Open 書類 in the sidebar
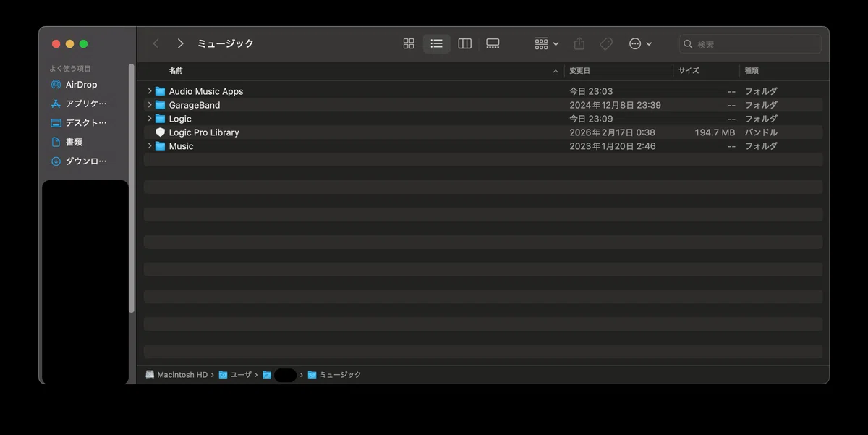This screenshot has height=435, width=868. [x=80, y=142]
